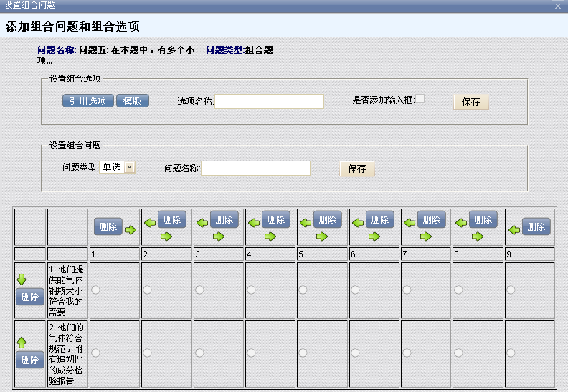The width and height of the screenshot is (568, 392).
Task: Select the column 5 radio button in row 2
Action: pos(303,353)
